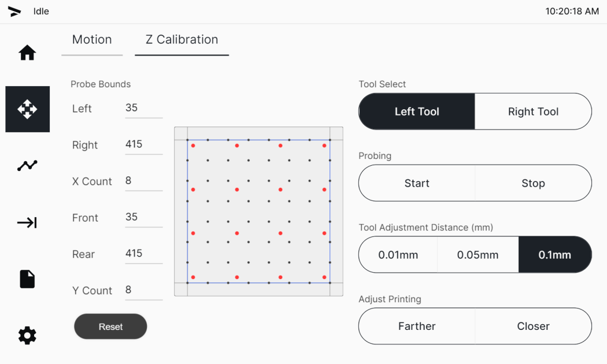Switch to the Motion tab
Viewport: 607px width, 364px height.
coord(92,40)
